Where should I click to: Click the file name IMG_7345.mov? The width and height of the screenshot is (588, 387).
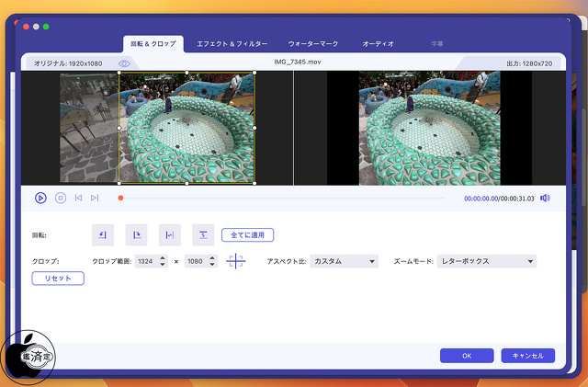click(298, 62)
